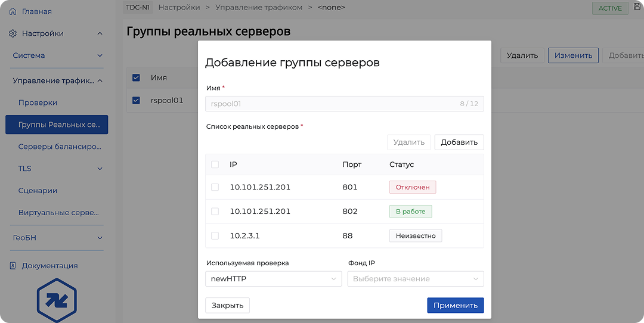Select the 10.2.3.1 server checkbox
The width and height of the screenshot is (644, 323).
click(215, 236)
